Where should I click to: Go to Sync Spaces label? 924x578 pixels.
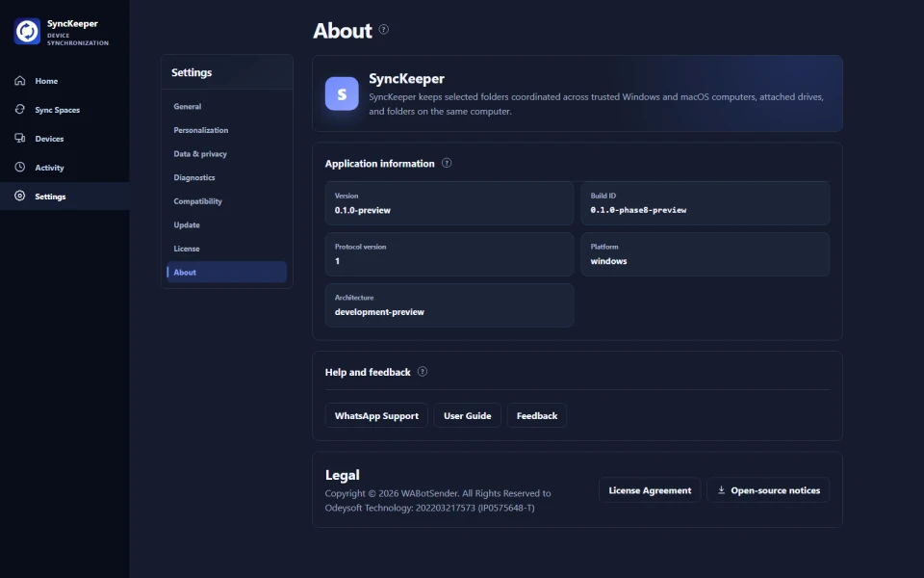tap(57, 110)
